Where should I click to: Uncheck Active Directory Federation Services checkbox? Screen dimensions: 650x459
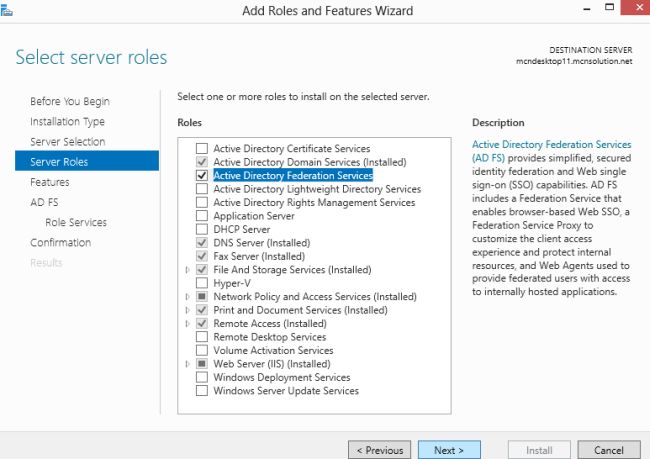click(x=202, y=175)
